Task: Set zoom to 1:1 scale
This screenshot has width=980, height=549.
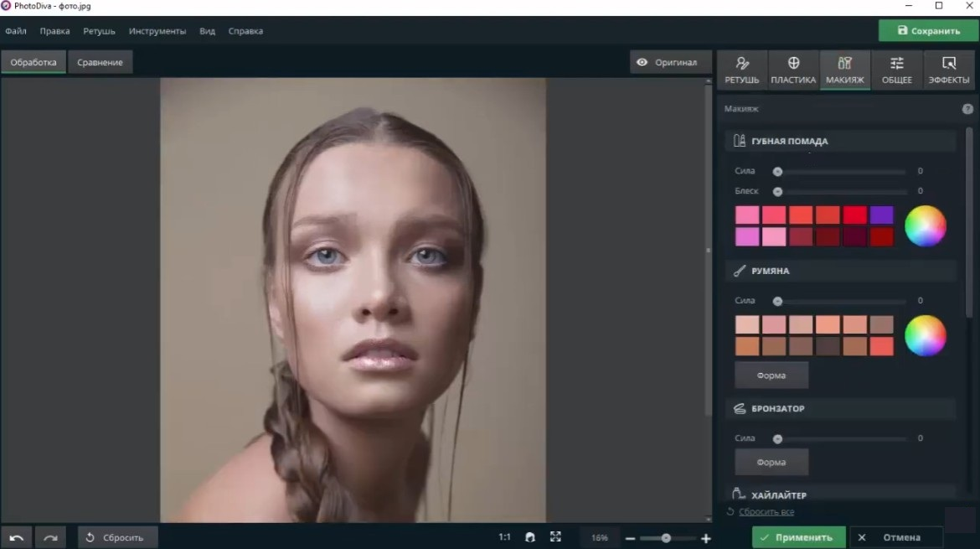Action: point(504,537)
